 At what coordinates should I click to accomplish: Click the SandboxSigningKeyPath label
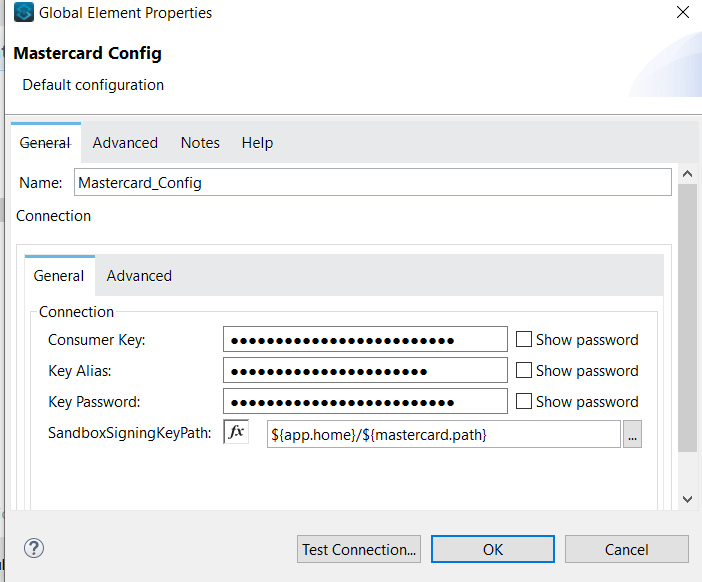click(129, 433)
